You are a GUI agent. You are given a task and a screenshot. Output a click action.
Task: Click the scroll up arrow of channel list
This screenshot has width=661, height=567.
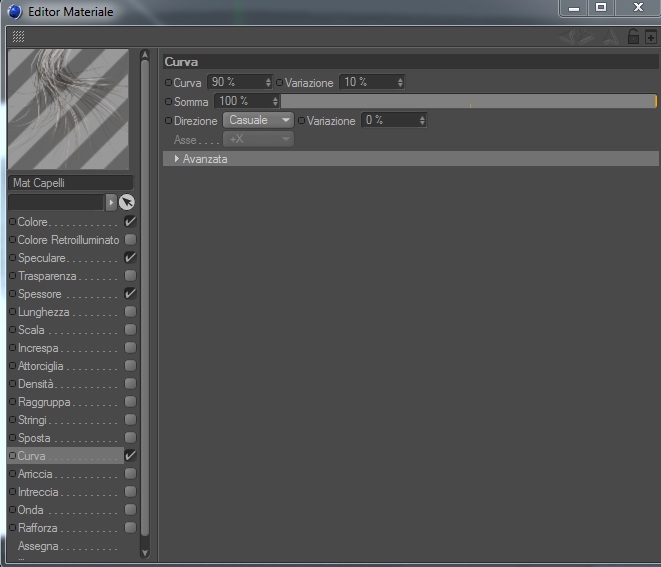point(145,55)
